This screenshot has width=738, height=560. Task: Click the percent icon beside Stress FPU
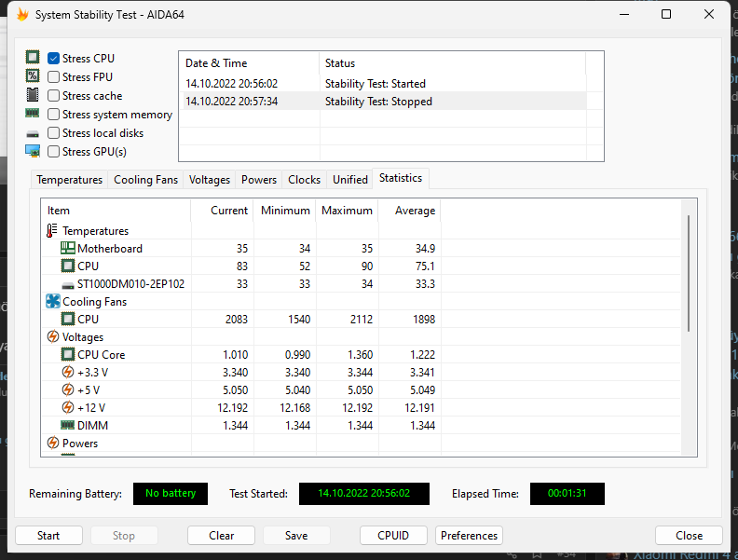pyautogui.click(x=33, y=75)
